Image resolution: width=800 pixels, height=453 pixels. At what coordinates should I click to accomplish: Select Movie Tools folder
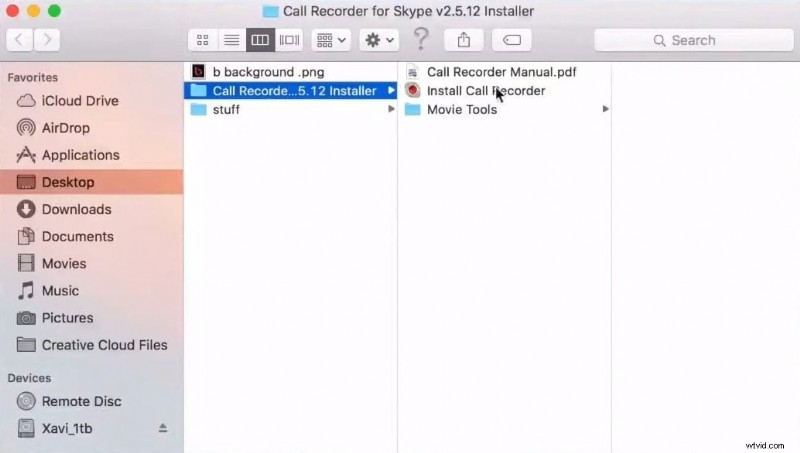point(504,109)
